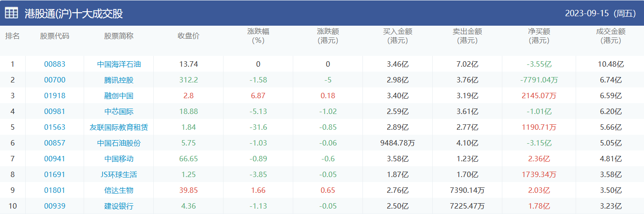
Task: Click the 买入金额 column header
Action: click(x=398, y=36)
